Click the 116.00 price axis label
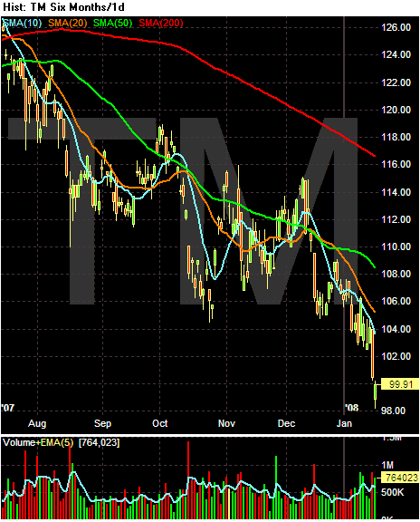The height and width of the screenshot is (522, 420). pos(396,164)
